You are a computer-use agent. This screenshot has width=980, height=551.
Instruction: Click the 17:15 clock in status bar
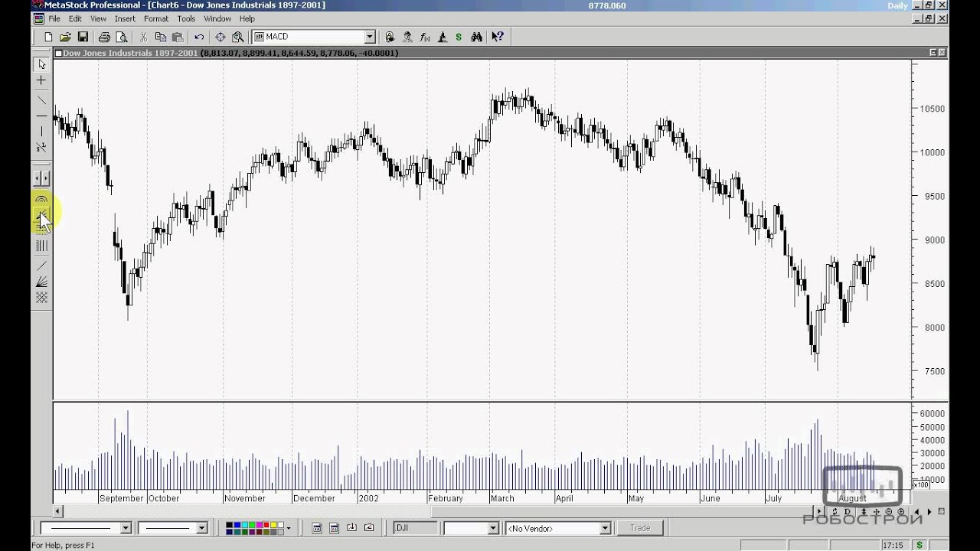[892, 545]
